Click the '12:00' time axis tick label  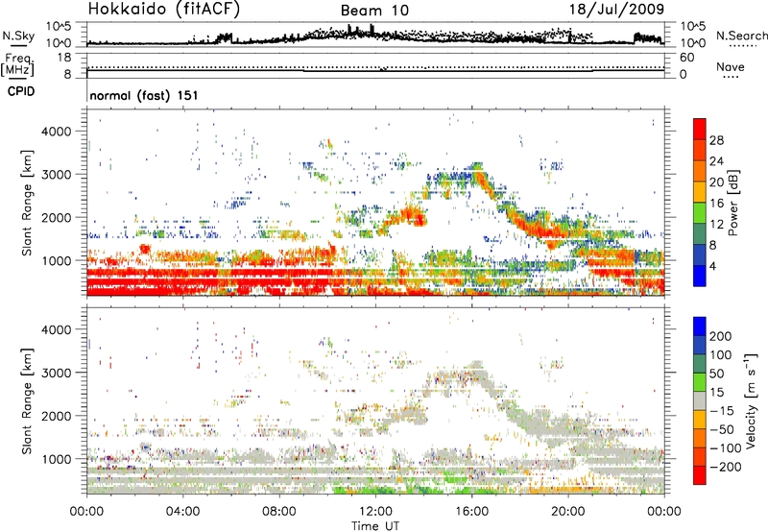[x=375, y=512]
